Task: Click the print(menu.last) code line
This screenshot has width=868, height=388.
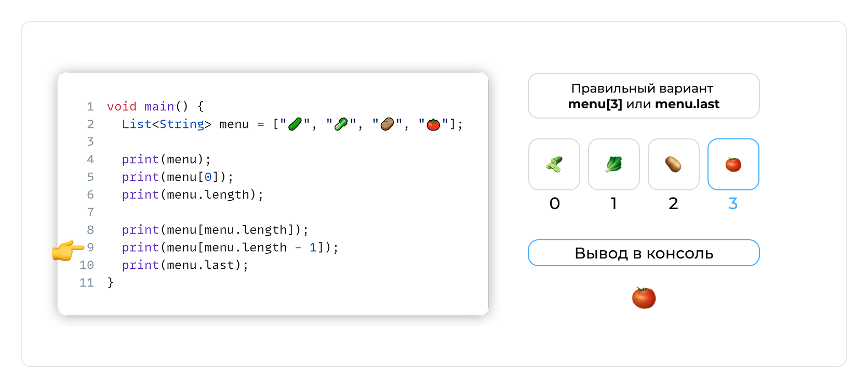Action: 185,265
